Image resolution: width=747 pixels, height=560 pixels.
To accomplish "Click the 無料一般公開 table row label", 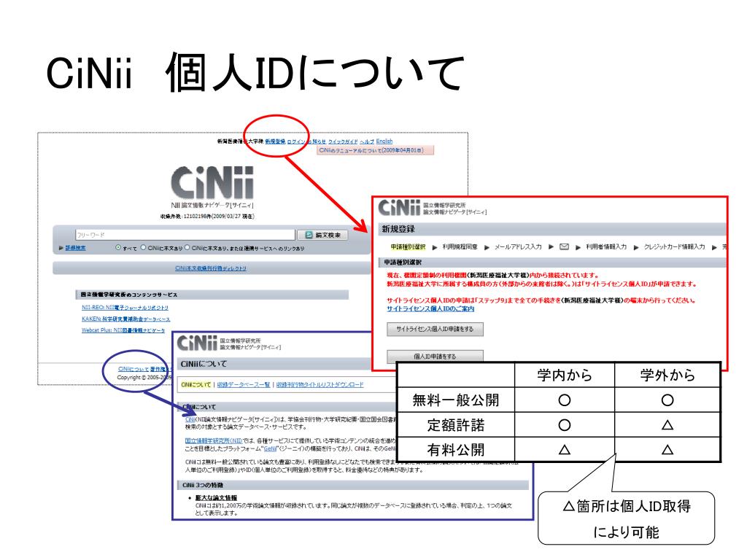I will (455, 400).
